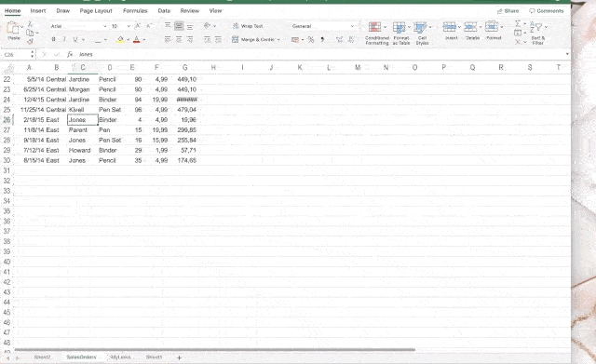Image resolution: width=596 pixels, height=364 pixels.
Task: Align text left
Action: 168,39
